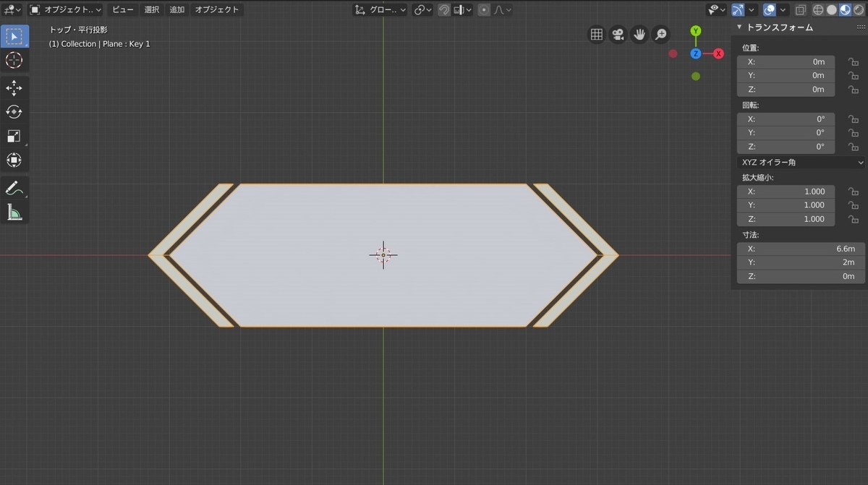Image resolution: width=868 pixels, height=485 pixels.
Task: Open transform orientation global dropdown
Action: tap(380, 10)
